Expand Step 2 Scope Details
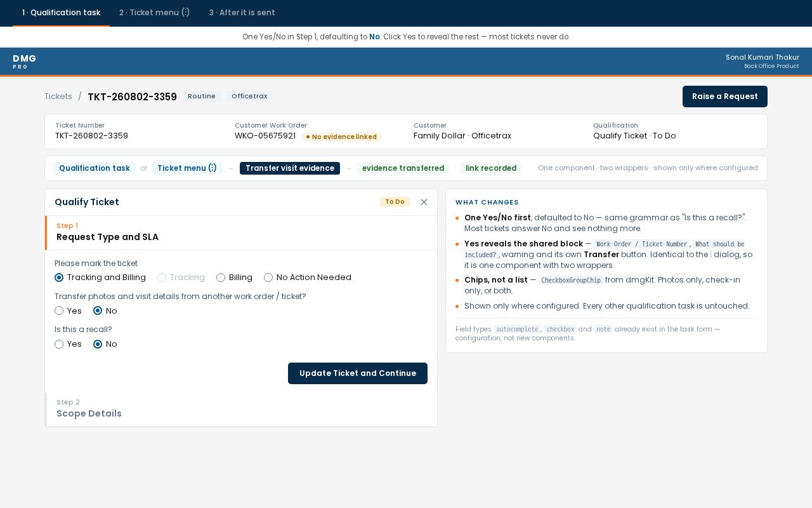 (241, 409)
